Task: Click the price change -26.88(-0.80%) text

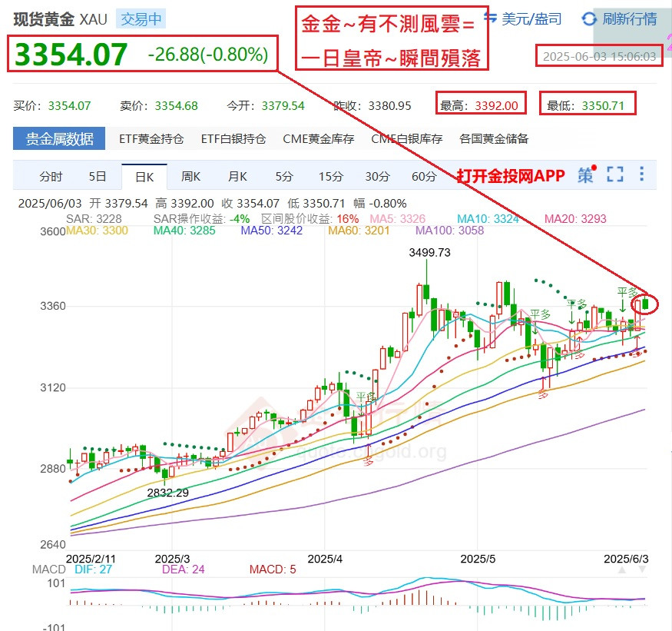Action: point(208,55)
